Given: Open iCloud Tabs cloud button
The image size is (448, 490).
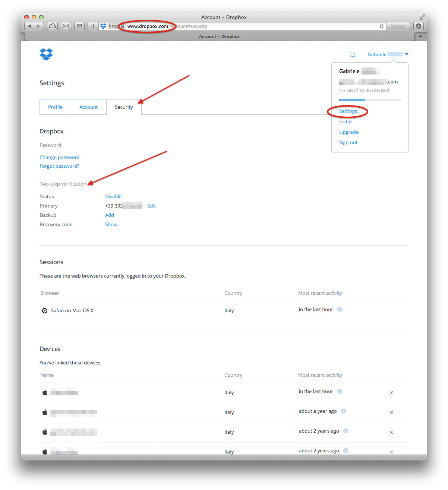Looking at the screenshot, I should point(53,26).
